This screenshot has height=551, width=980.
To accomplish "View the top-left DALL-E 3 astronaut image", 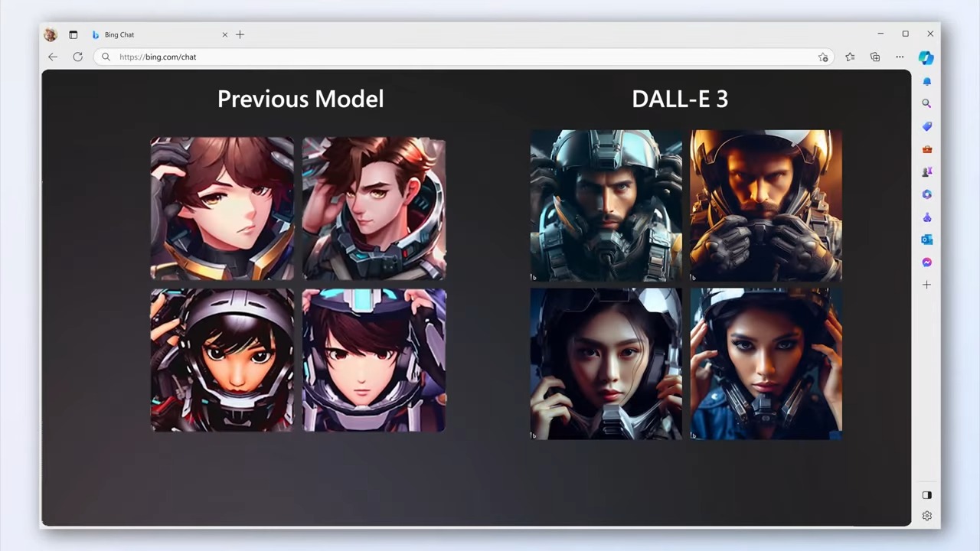I will tap(606, 205).
